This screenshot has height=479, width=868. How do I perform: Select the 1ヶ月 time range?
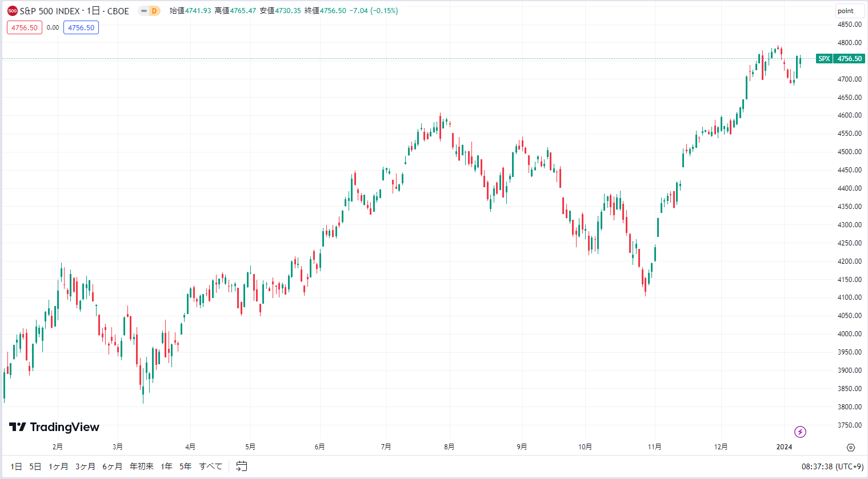coord(58,466)
